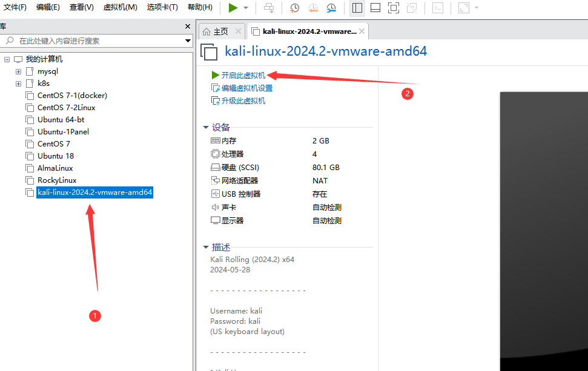This screenshot has width=588, height=371.
Task: Expand the mysql folder node
Action: tap(18, 71)
